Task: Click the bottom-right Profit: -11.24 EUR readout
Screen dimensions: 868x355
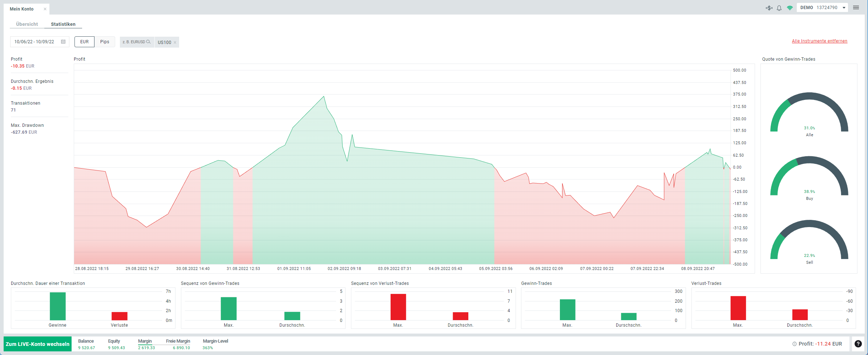Action: click(x=820, y=344)
